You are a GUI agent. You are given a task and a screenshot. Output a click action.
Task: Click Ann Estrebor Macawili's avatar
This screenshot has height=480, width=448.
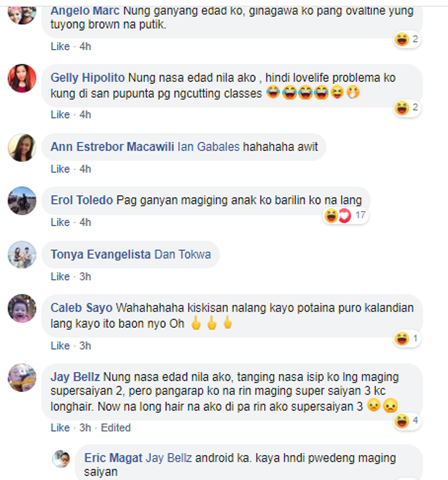click(22, 147)
